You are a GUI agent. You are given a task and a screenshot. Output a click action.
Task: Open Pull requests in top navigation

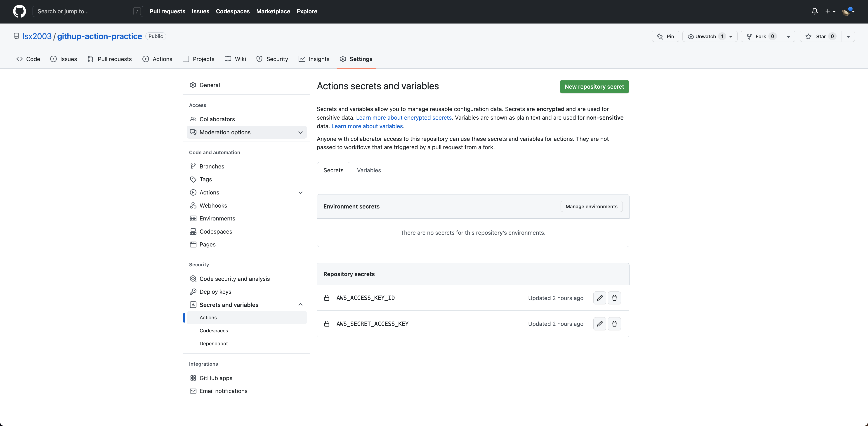167,11
